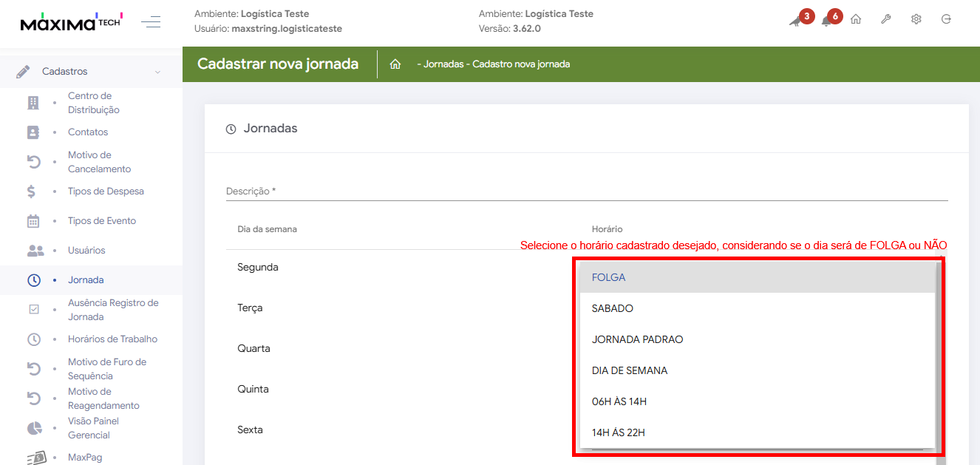Open the notifications bell icon
The height and width of the screenshot is (465, 980).
coord(827,21)
